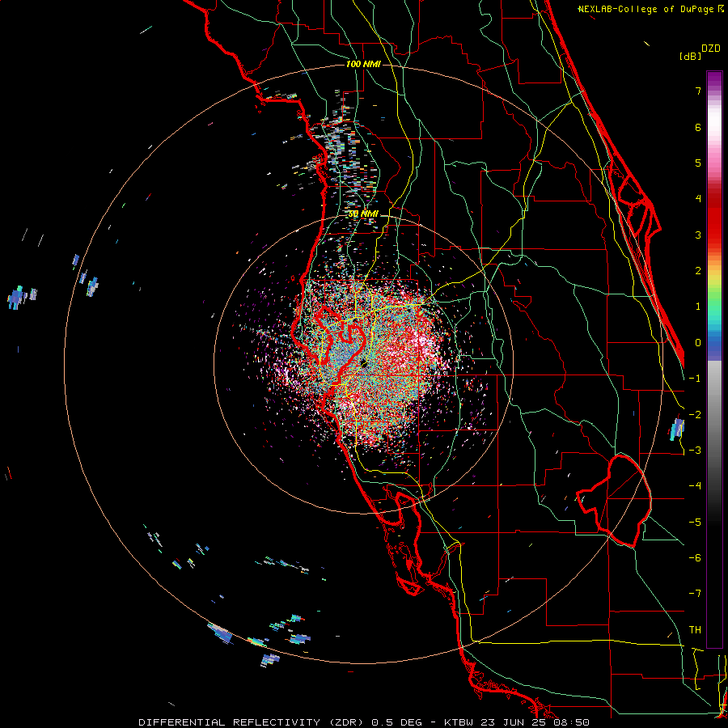The width and height of the screenshot is (728, 728).
Task: Click the -6 value on the color scale
Action: coord(695,558)
